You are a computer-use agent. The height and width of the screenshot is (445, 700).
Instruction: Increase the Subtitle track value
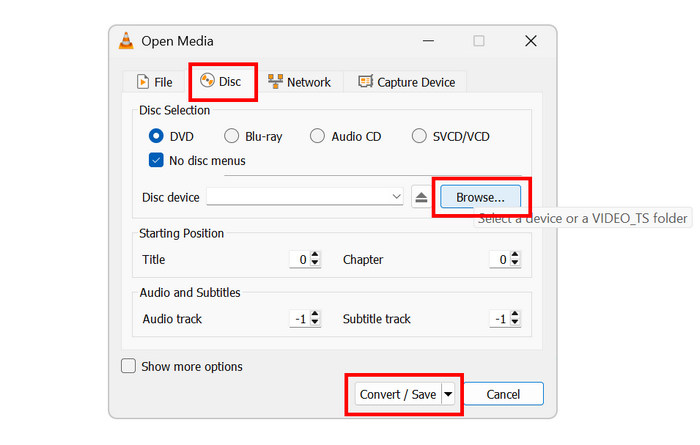515,314
